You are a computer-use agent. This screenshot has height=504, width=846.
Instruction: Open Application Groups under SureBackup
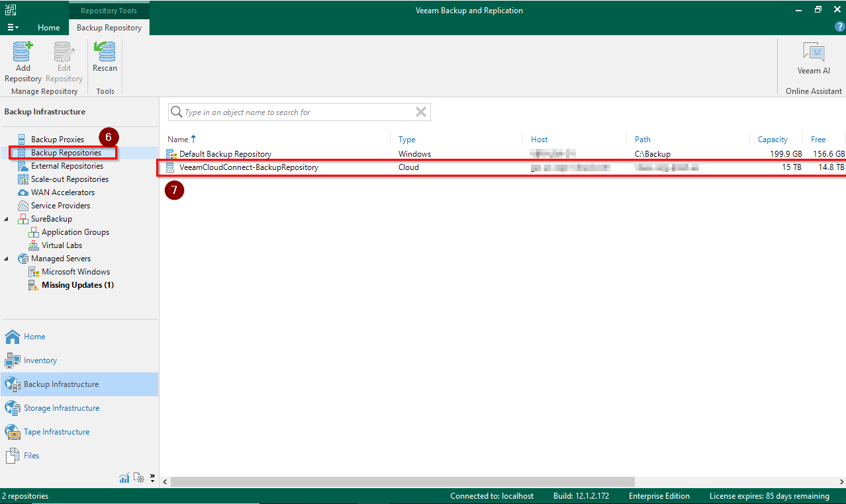point(75,232)
